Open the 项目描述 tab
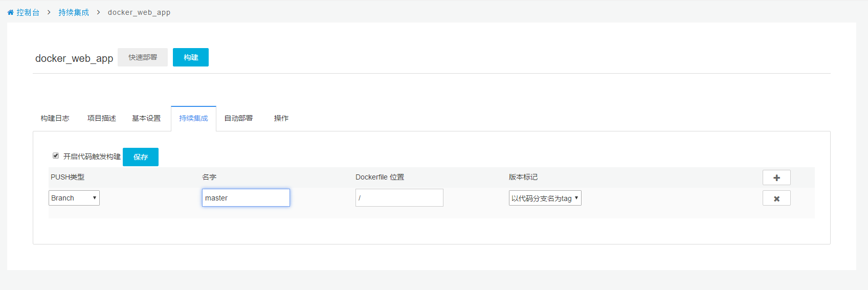The height and width of the screenshot is (290, 868). [101, 118]
